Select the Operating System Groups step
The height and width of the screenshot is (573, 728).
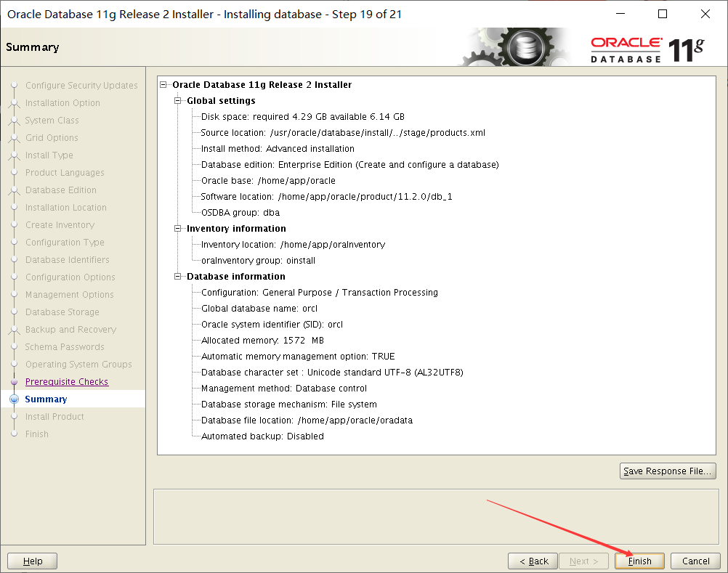click(78, 365)
